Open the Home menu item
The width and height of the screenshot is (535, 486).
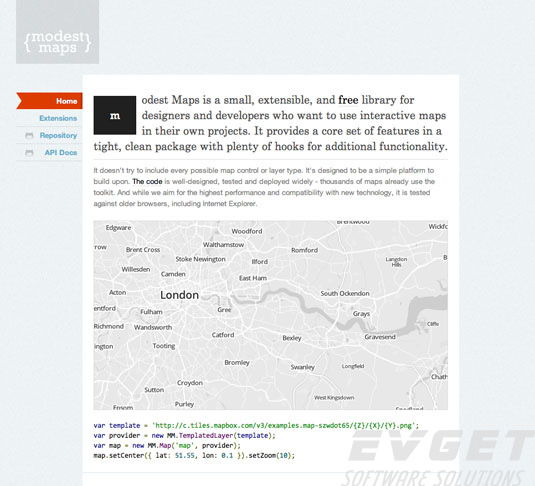pyautogui.click(x=49, y=101)
